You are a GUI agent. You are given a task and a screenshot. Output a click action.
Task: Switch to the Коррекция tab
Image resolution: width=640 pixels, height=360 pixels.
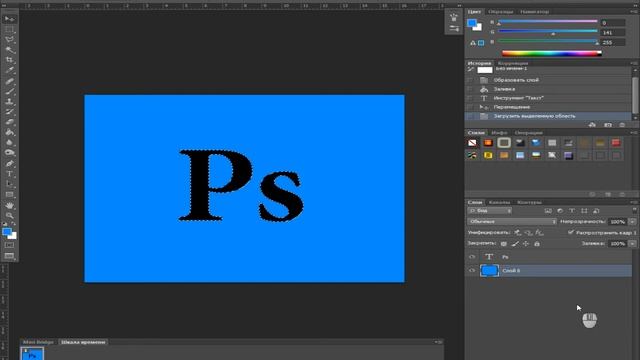pyautogui.click(x=513, y=63)
